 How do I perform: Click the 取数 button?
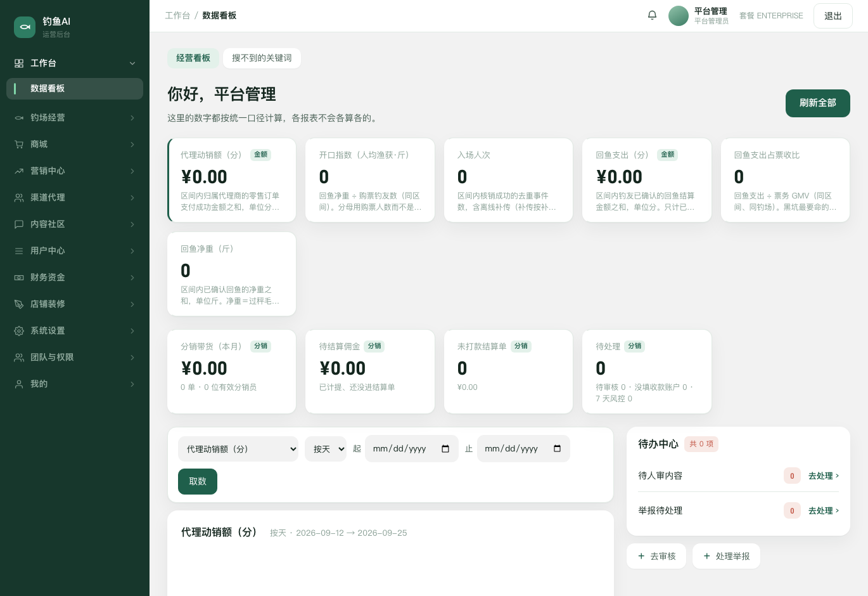198,481
